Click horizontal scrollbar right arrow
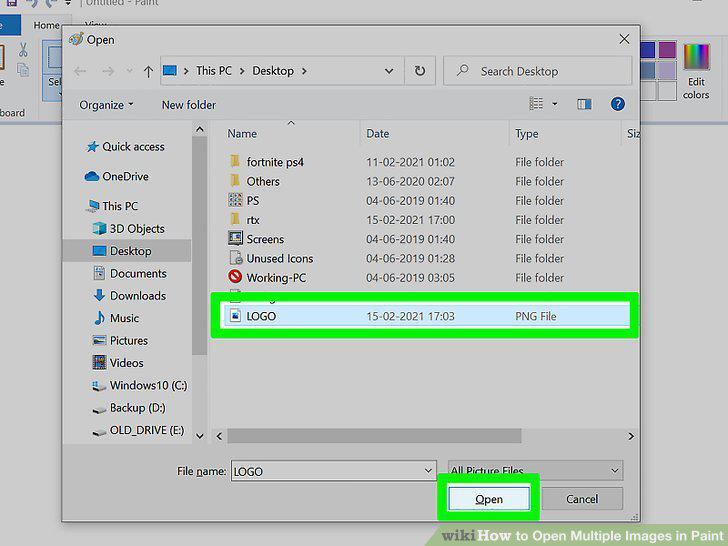Screen dimensions: 728x546 pyautogui.click(x=630, y=436)
